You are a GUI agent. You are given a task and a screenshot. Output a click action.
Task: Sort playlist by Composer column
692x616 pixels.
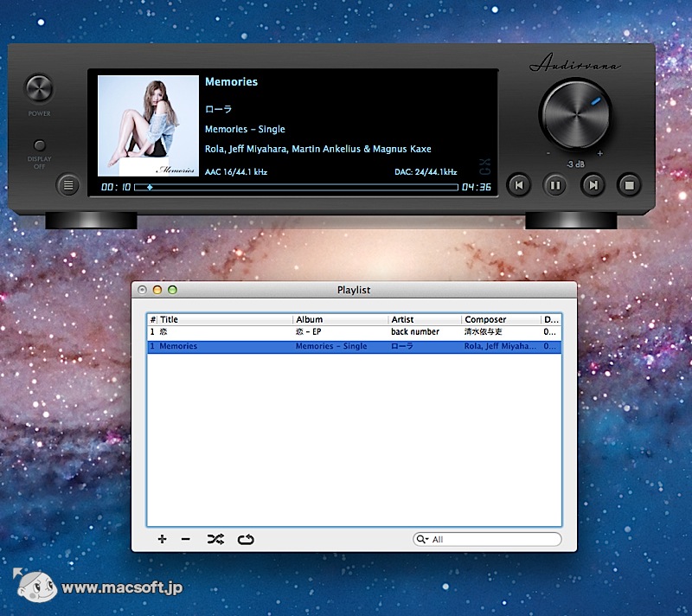pos(501,319)
